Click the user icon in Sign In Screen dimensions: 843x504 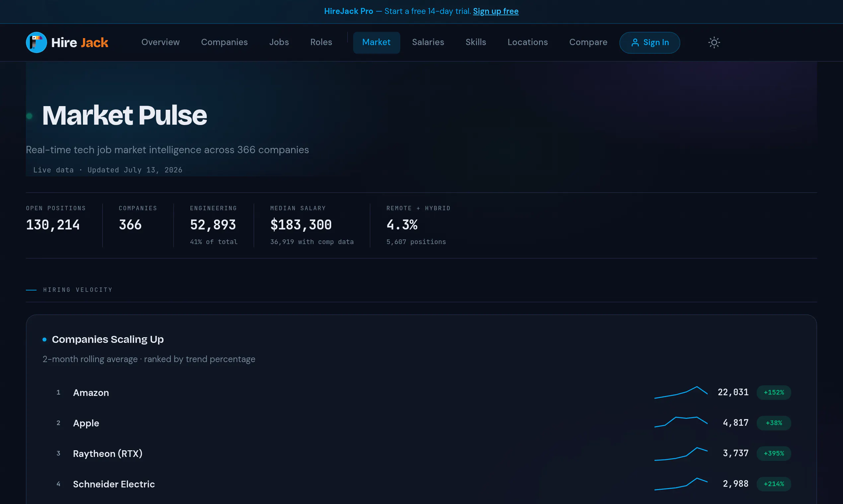coord(635,42)
